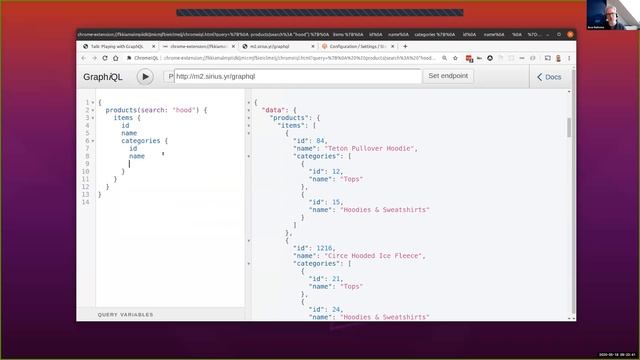
Task: Collapse query line 1 fold arrow
Action: pos(93,103)
